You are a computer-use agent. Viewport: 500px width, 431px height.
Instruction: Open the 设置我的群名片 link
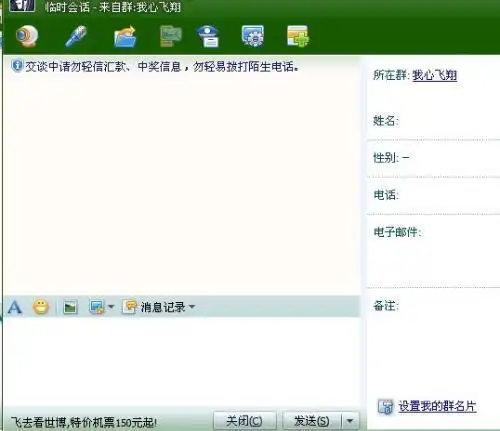437,406
